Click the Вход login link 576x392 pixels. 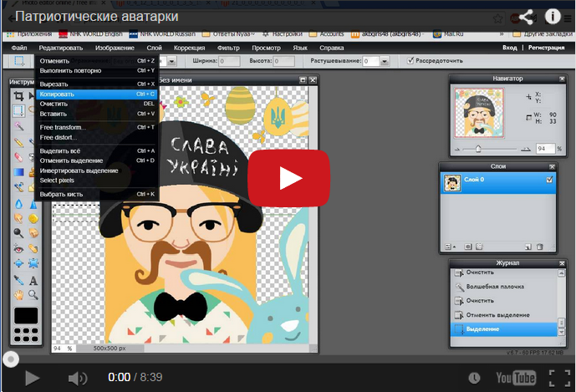click(x=509, y=48)
